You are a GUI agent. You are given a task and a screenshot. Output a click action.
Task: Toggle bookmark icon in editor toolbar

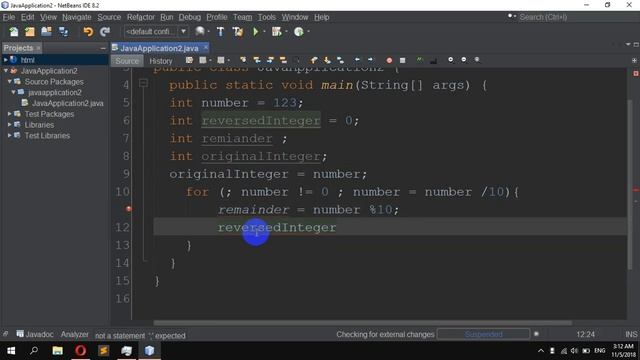(x=340, y=60)
